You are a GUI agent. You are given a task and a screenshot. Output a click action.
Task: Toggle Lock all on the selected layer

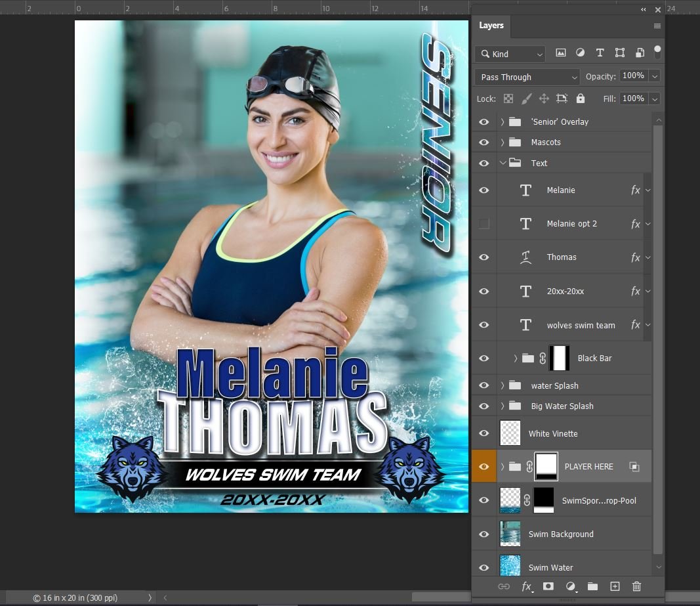pyautogui.click(x=580, y=98)
